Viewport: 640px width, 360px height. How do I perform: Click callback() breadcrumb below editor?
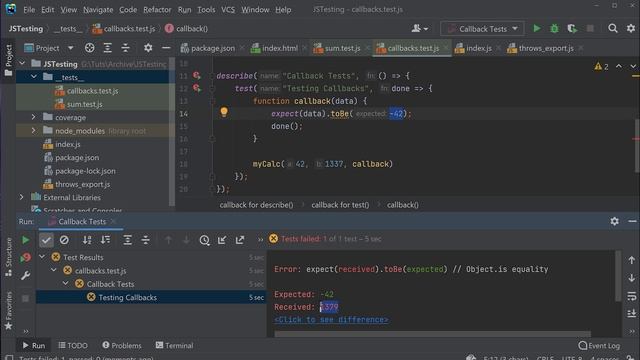point(402,205)
